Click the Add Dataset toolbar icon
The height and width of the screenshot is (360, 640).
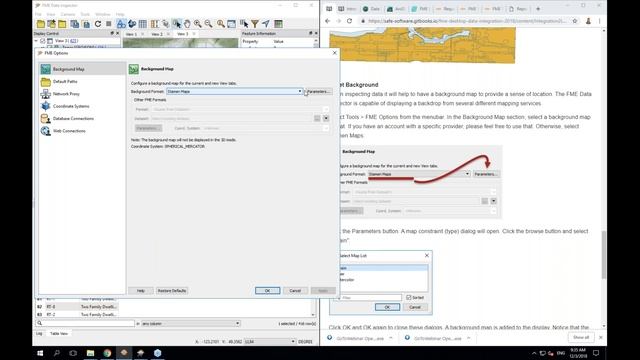tap(51, 24)
